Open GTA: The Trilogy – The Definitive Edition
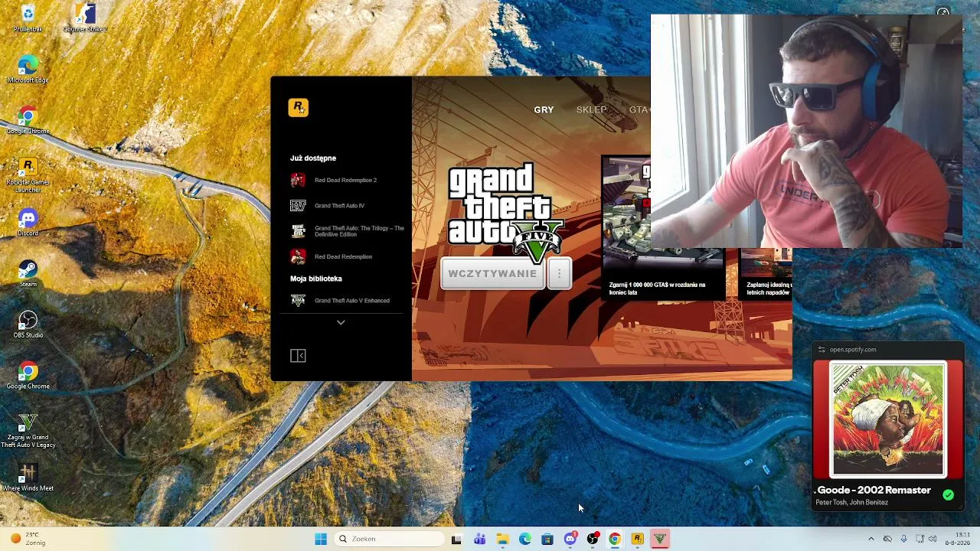The height and width of the screenshot is (551, 980). point(347,231)
